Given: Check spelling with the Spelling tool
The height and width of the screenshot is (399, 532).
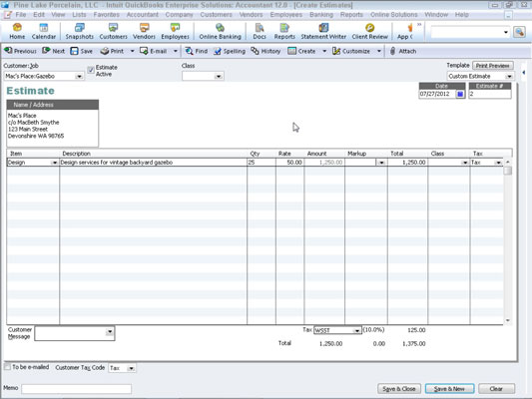Looking at the screenshot, I should (230, 51).
